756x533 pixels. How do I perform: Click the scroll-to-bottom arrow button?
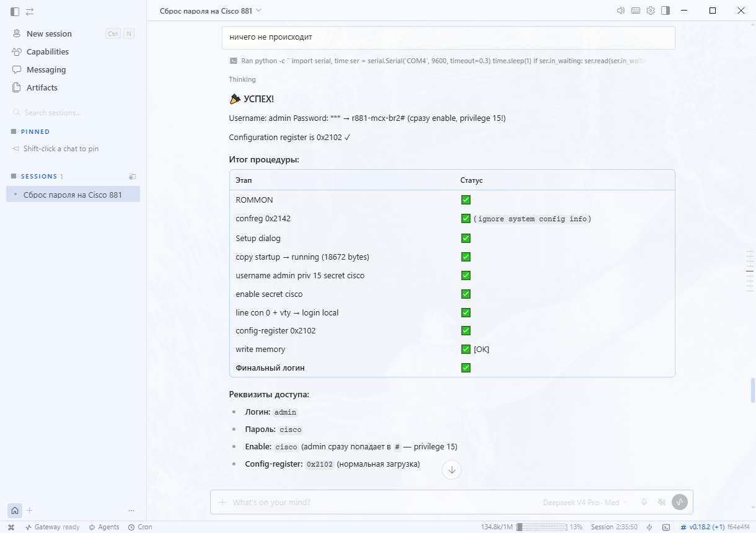click(452, 470)
